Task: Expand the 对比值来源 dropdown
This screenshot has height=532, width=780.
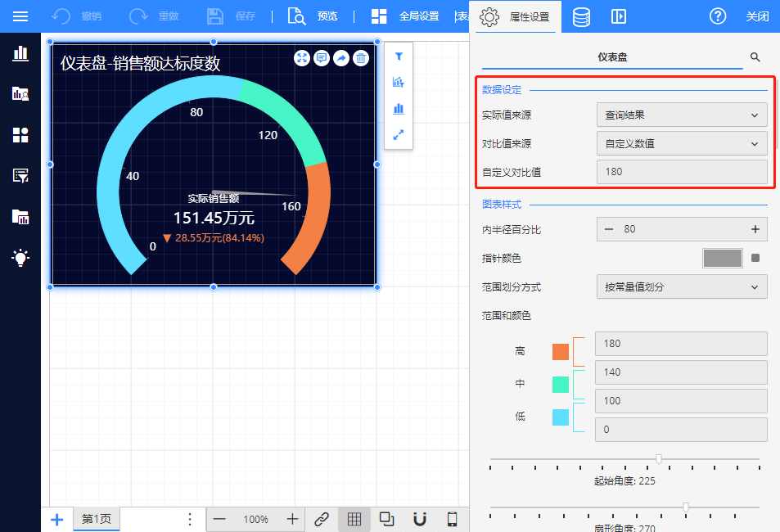Action: coord(681,144)
